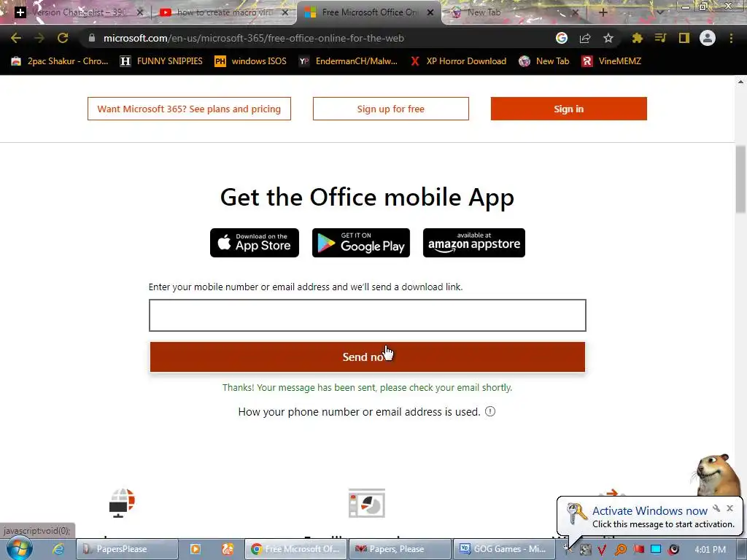Click the phone number usage info icon

tap(490, 411)
